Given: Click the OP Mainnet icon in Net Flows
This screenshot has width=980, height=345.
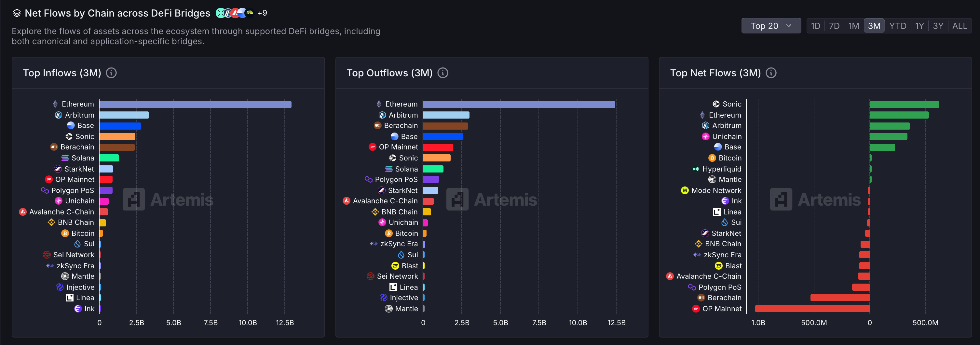Looking at the screenshot, I should point(696,309).
